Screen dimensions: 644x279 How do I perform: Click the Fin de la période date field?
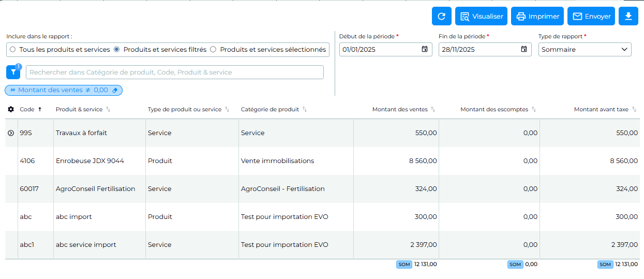pyautogui.click(x=485, y=49)
